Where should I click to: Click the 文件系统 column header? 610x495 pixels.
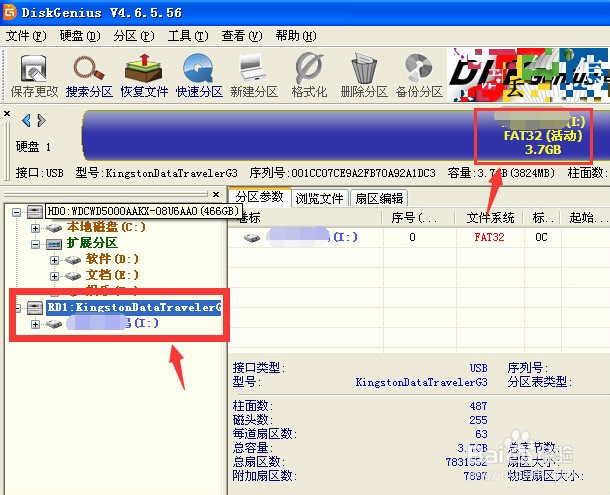pyautogui.click(x=490, y=218)
